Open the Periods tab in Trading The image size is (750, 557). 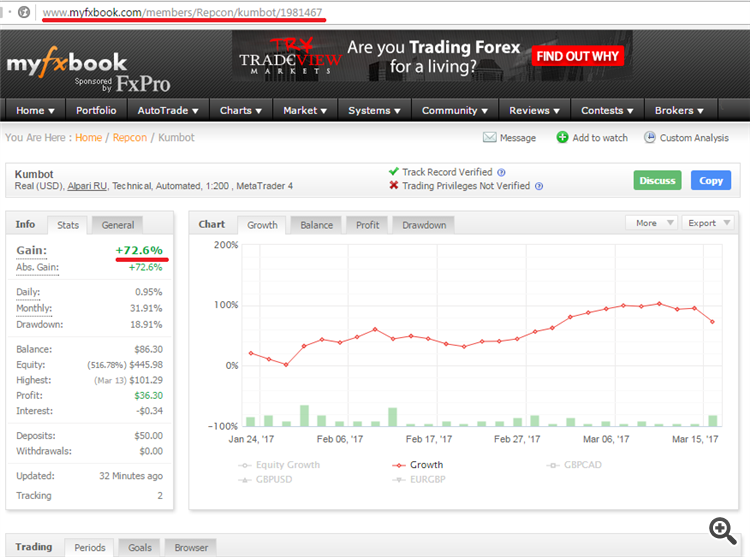[89, 547]
